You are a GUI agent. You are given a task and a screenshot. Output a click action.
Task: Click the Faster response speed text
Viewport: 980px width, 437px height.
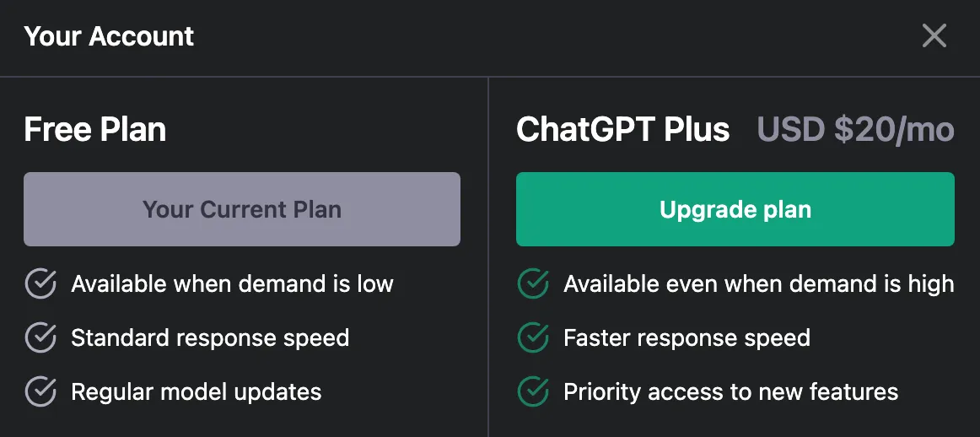[687, 338]
